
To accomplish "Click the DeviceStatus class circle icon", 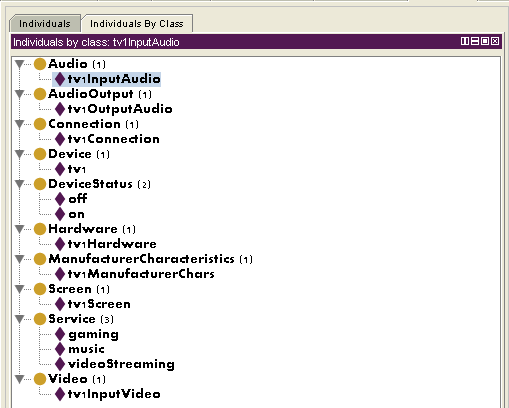I will point(40,184).
